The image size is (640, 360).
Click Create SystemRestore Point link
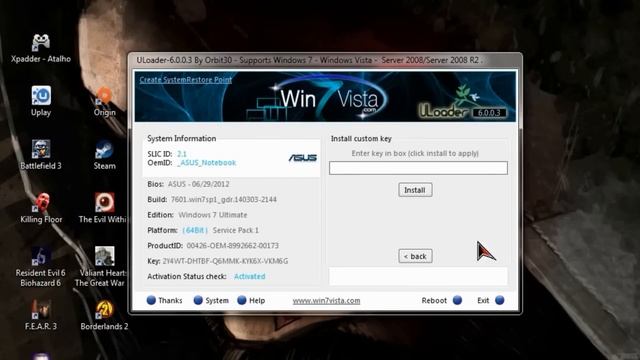[x=186, y=80]
